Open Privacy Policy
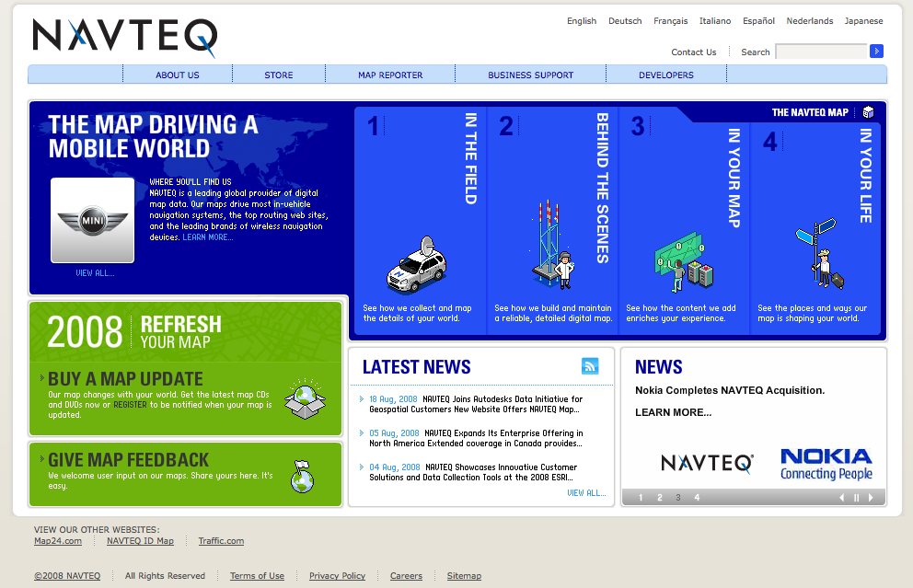This screenshot has height=588, width=913. (x=337, y=576)
